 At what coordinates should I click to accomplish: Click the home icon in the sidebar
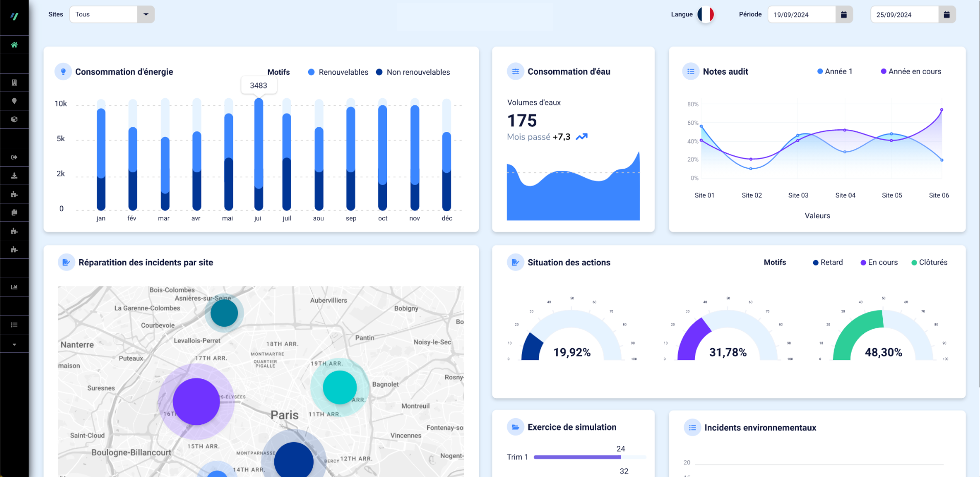click(x=14, y=45)
